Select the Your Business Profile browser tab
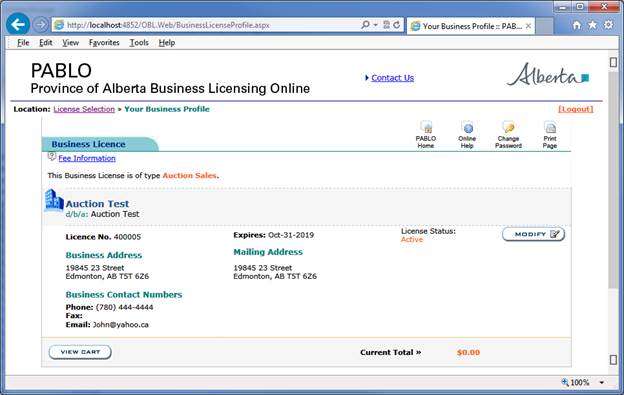 [471, 26]
